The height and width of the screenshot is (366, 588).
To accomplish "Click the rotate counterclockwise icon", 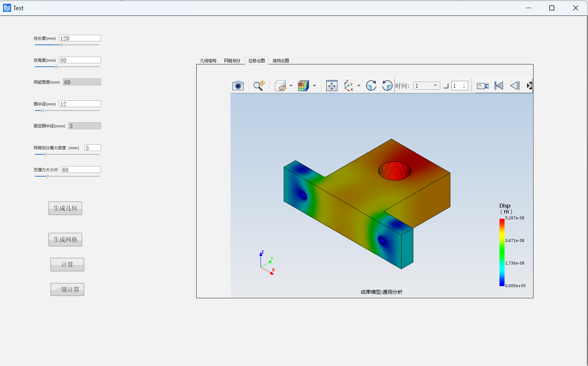I will [x=387, y=86].
